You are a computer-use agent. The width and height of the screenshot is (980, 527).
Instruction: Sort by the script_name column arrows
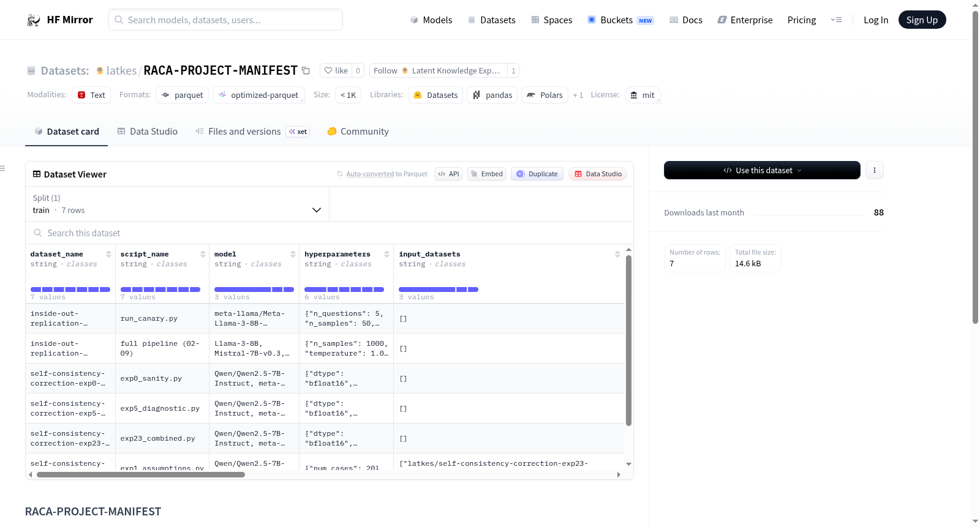click(203, 254)
